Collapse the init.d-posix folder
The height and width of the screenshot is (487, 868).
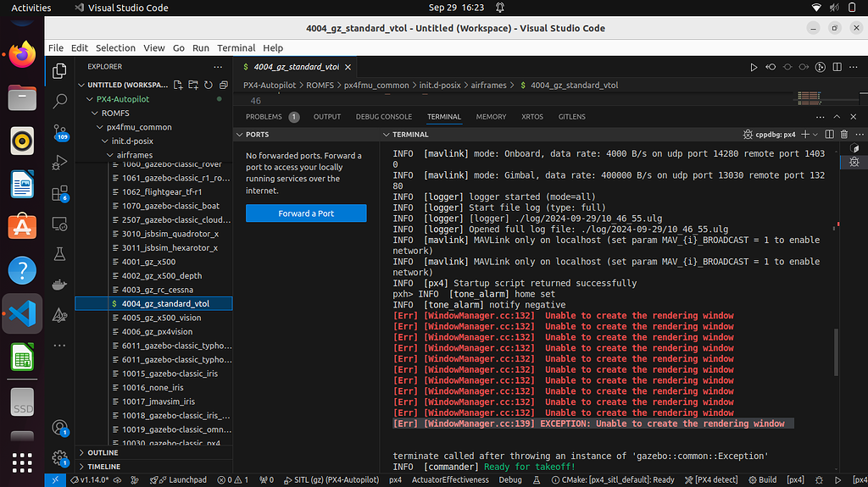click(x=104, y=141)
